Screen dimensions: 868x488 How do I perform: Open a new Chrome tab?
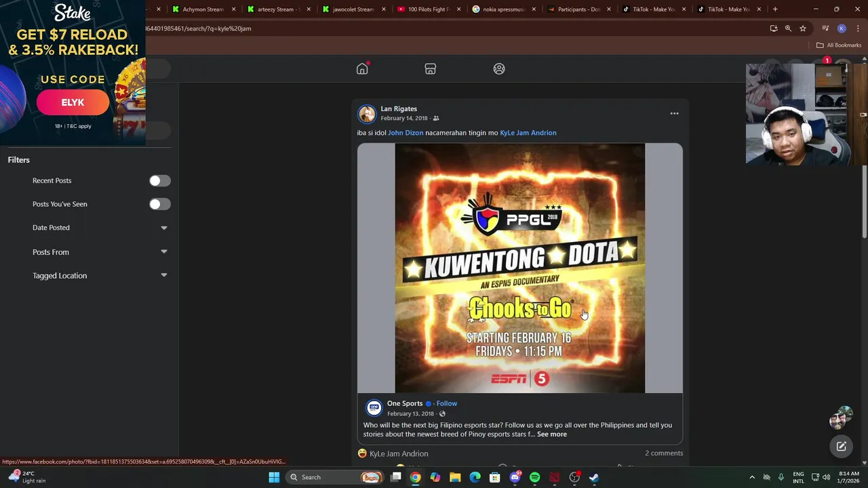coord(775,9)
